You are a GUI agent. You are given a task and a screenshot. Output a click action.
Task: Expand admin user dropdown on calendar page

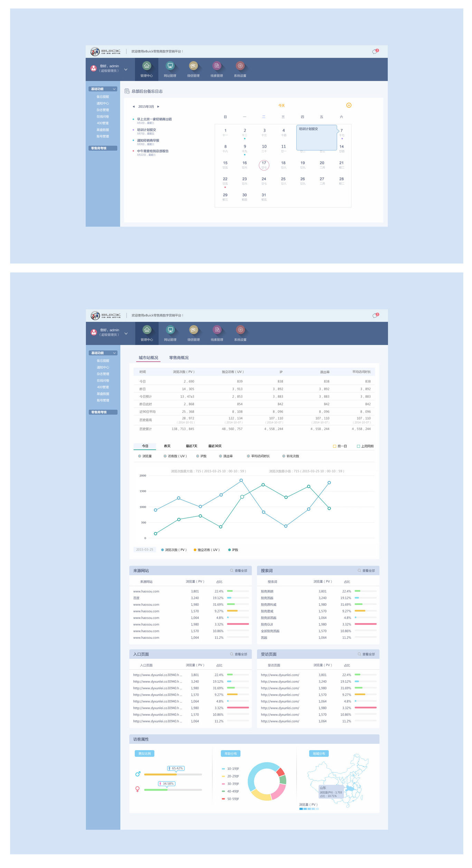click(126, 69)
